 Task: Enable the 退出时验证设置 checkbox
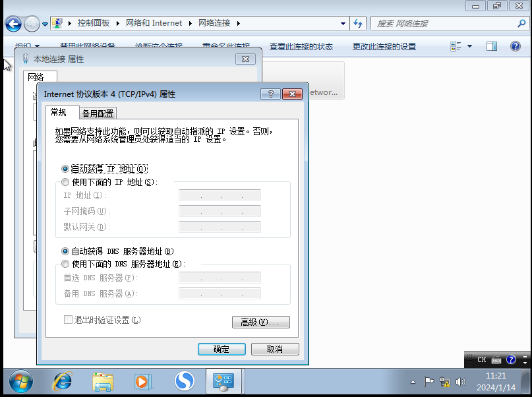click(68, 319)
